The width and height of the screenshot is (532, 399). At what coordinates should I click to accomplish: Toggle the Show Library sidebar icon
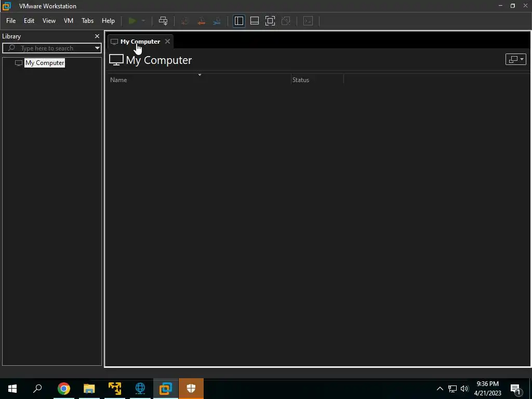coord(239,21)
